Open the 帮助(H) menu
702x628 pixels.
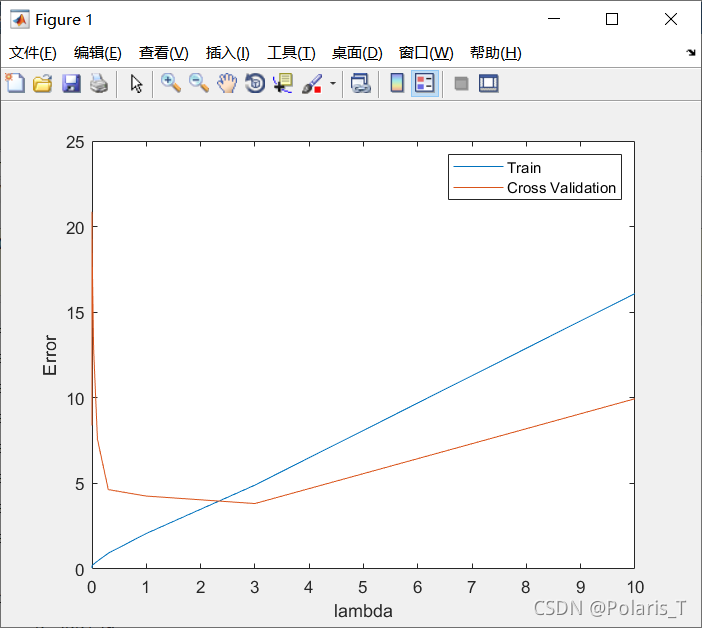tap(496, 53)
